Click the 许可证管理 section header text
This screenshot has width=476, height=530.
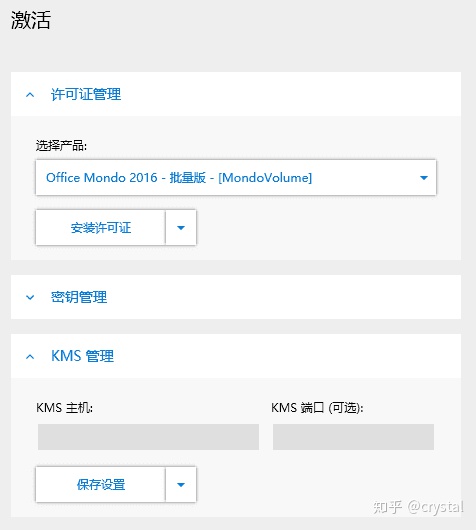86,94
